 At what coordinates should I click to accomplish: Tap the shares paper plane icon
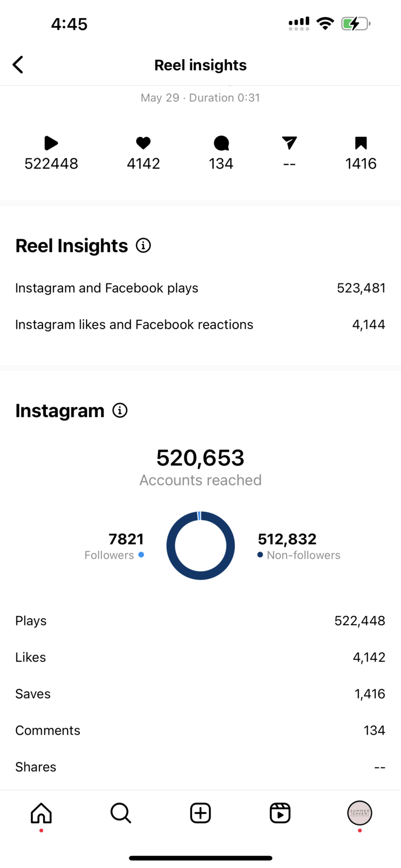[289, 143]
